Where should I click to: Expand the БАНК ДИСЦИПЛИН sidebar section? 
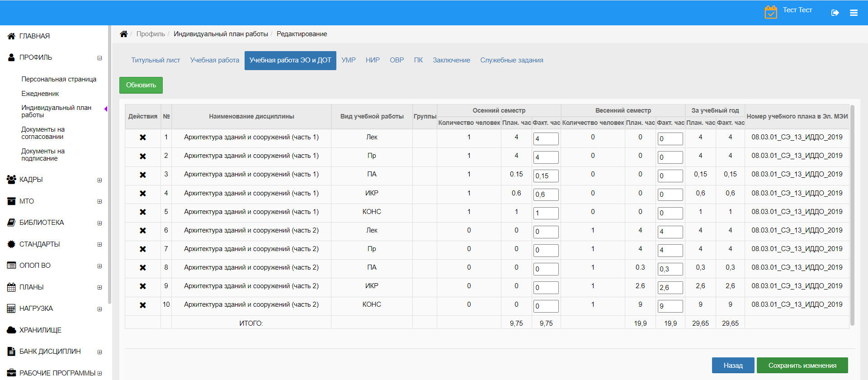(x=99, y=352)
